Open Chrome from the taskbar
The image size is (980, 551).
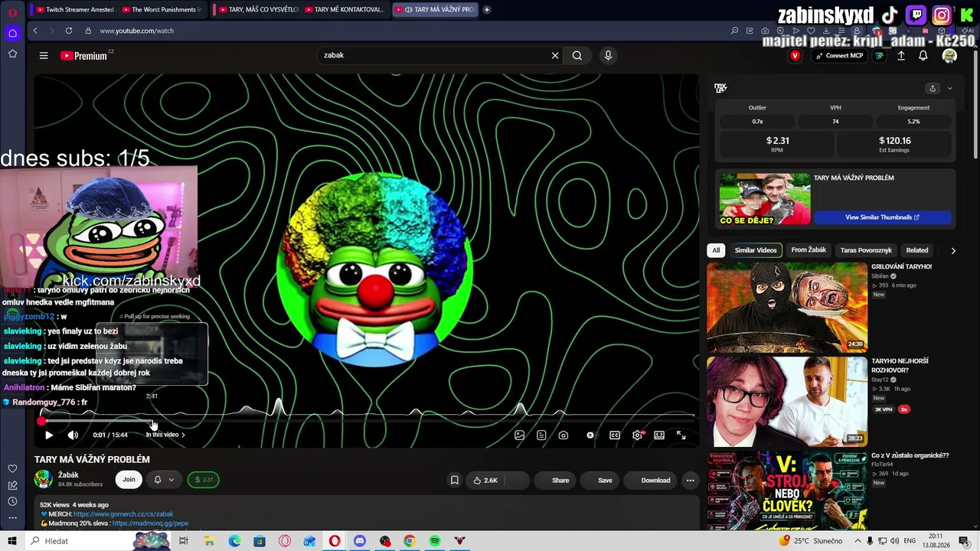[410, 541]
